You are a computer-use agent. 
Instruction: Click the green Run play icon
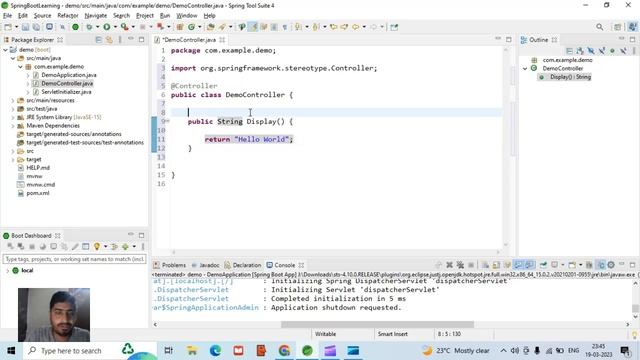107,27
